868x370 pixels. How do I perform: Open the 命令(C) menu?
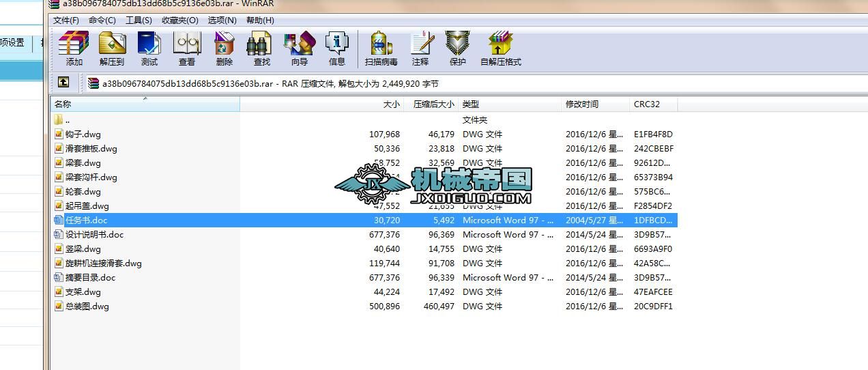[x=102, y=20]
